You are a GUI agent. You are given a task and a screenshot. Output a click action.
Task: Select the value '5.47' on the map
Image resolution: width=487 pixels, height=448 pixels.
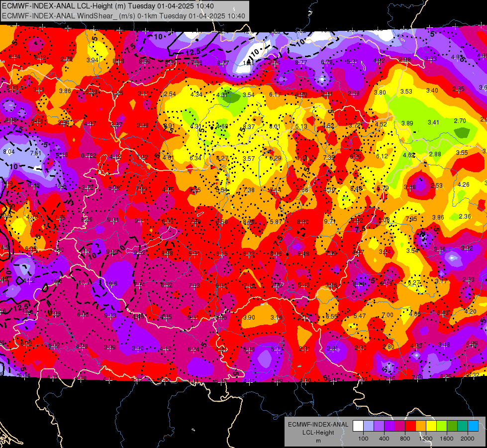(x=360, y=316)
